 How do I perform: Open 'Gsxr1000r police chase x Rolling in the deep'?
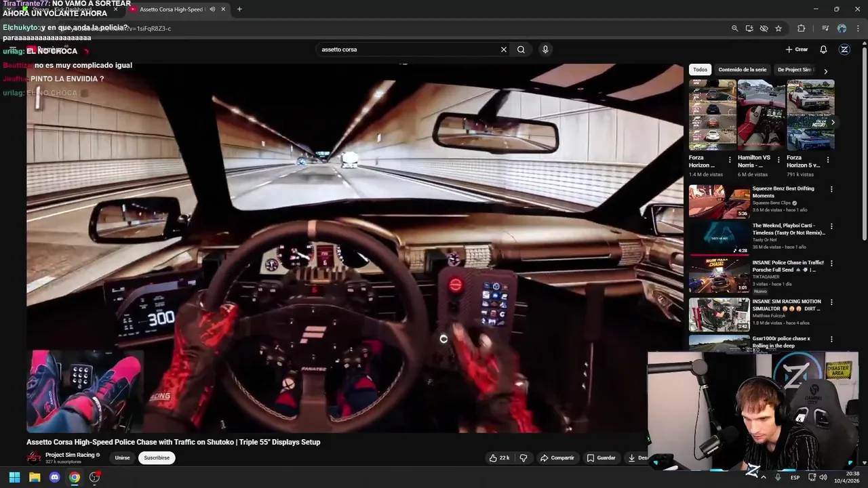[x=781, y=342]
